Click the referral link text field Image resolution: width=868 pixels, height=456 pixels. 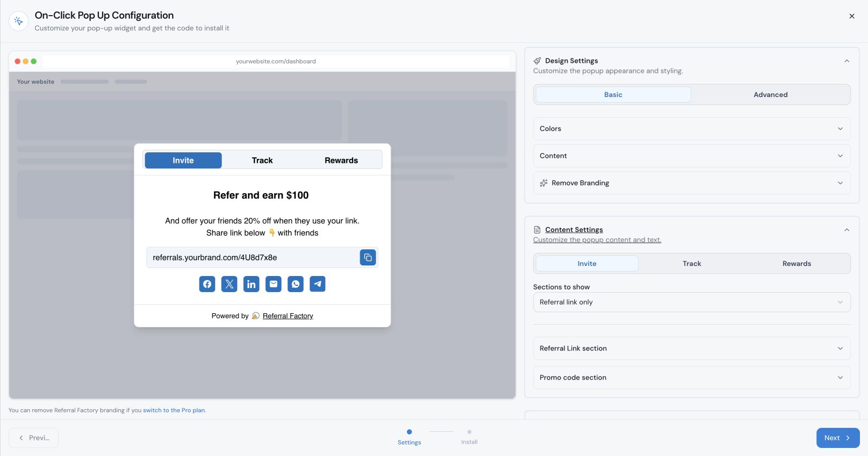click(253, 257)
